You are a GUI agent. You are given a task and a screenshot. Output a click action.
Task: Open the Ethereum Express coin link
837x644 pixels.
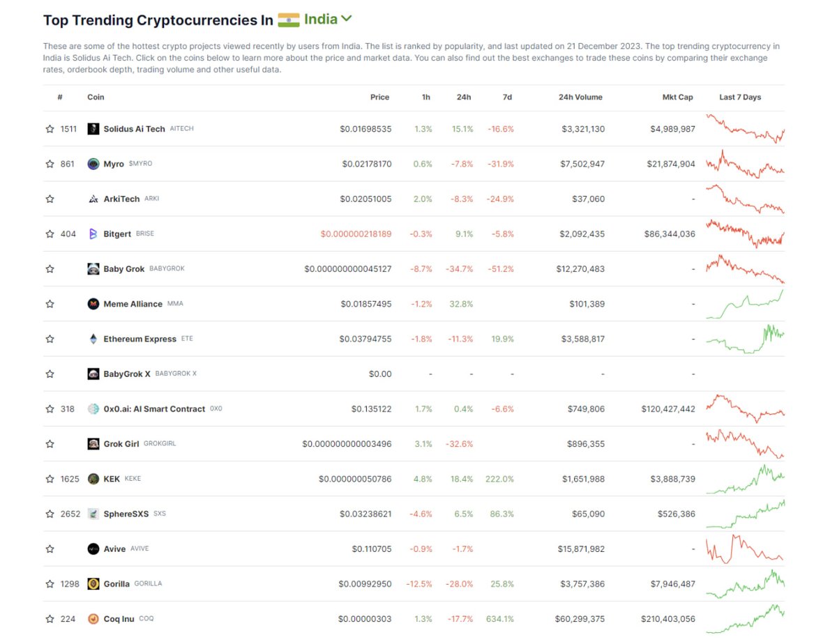[x=139, y=339]
